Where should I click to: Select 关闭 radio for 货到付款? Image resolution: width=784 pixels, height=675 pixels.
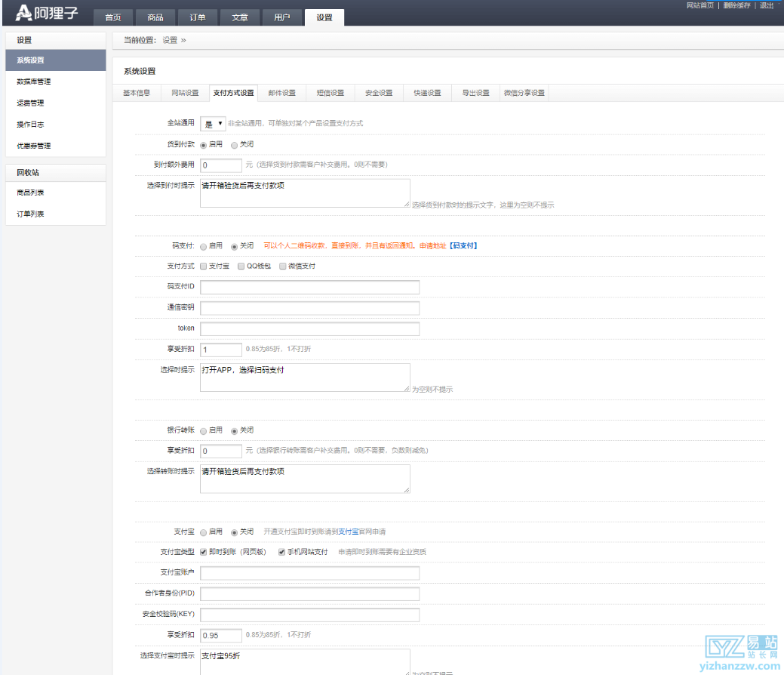235,145
